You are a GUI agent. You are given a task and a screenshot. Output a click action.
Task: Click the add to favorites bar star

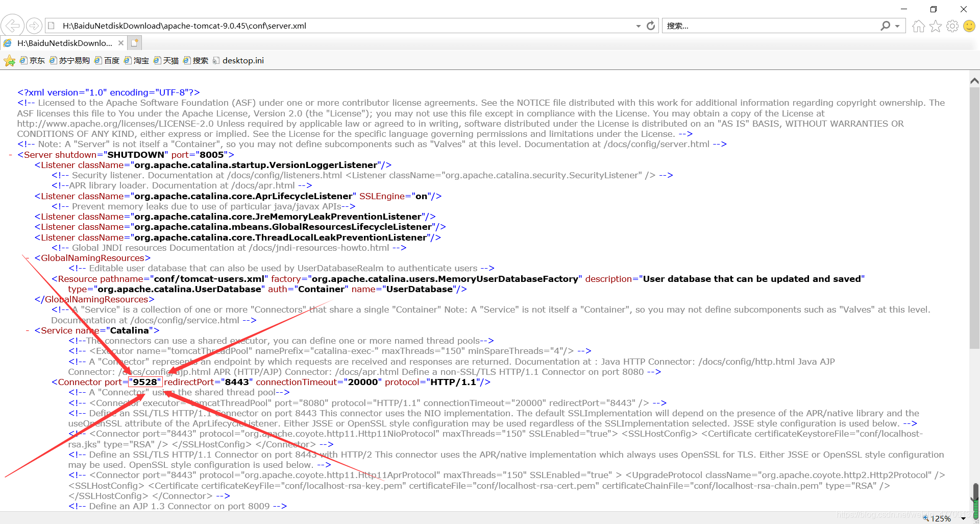tap(9, 61)
